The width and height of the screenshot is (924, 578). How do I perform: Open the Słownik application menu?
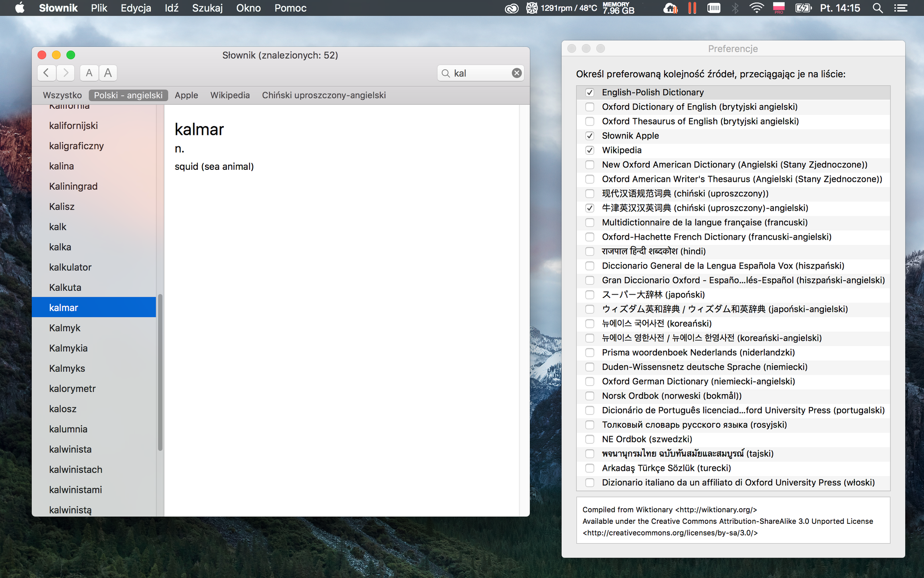pyautogui.click(x=58, y=8)
